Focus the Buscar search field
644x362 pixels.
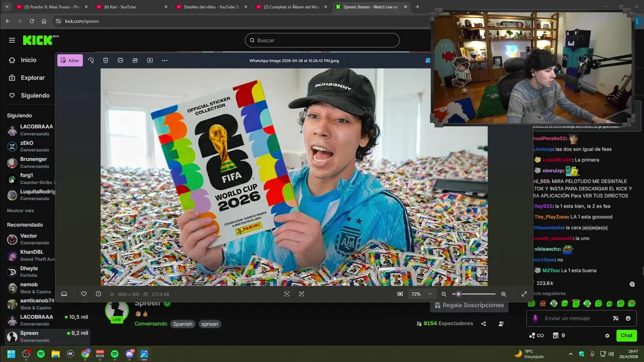[x=322, y=40]
